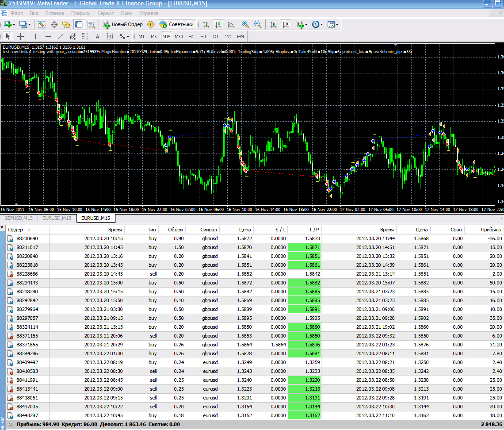This screenshot has width=504, height=430.
Task: Open the Графики menu
Action: pyautogui.click(x=80, y=13)
